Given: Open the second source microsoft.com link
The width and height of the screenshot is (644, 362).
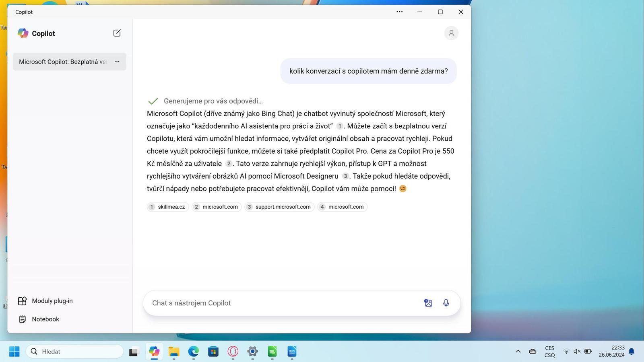Looking at the screenshot, I should pyautogui.click(x=217, y=207).
